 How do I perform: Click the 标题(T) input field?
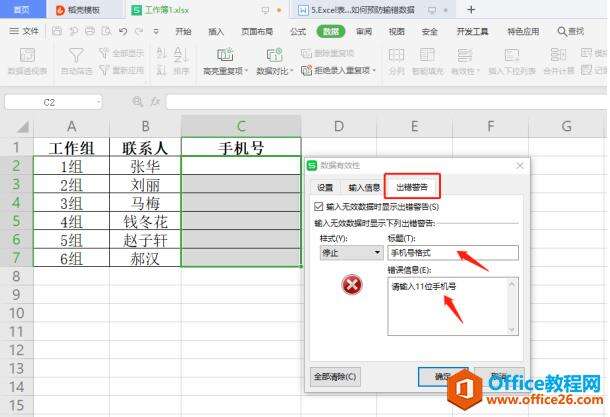coord(453,253)
